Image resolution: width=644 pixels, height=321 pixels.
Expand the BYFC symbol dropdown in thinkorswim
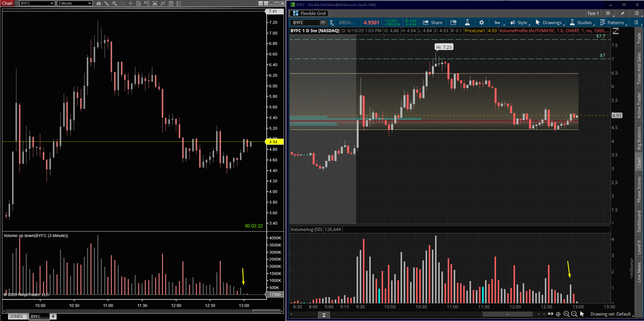tap(323, 22)
